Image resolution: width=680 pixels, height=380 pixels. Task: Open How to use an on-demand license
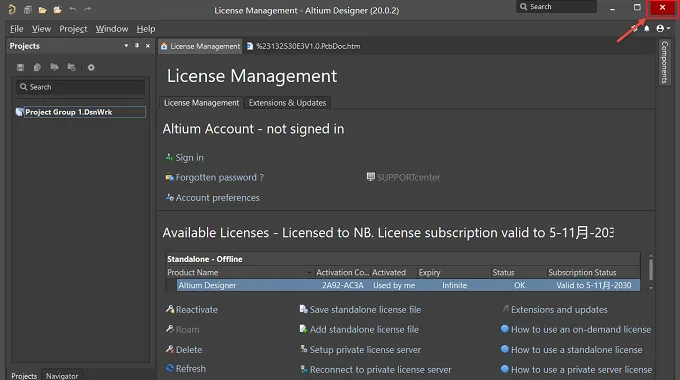[x=581, y=329]
